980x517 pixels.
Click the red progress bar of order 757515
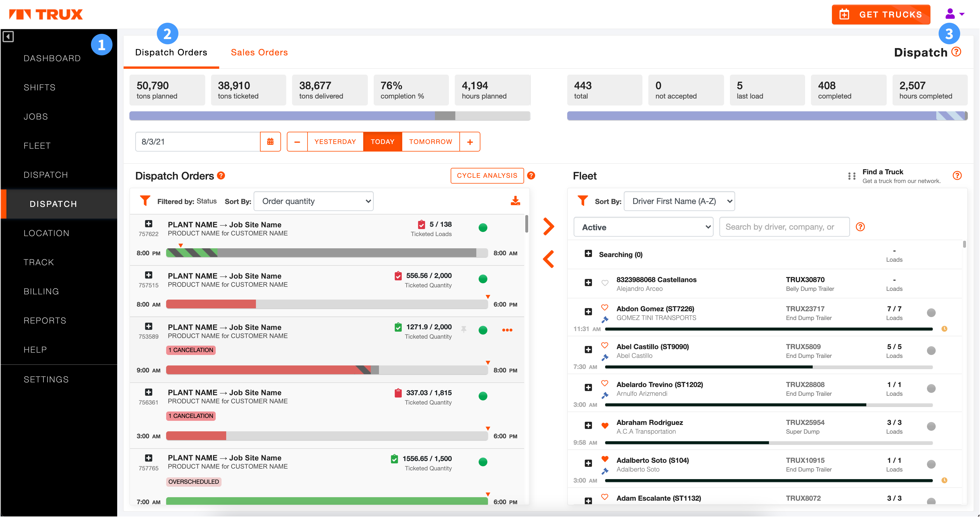211,304
